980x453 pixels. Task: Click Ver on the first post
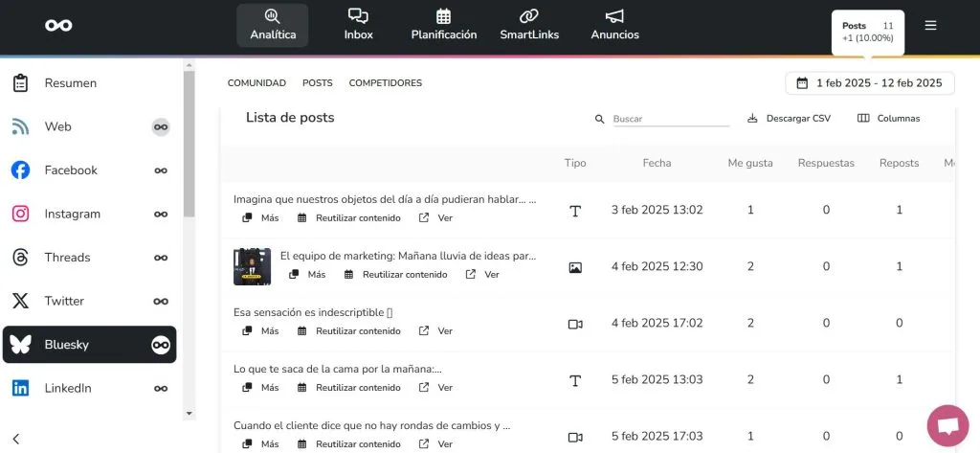pyautogui.click(x=436, y=218)
